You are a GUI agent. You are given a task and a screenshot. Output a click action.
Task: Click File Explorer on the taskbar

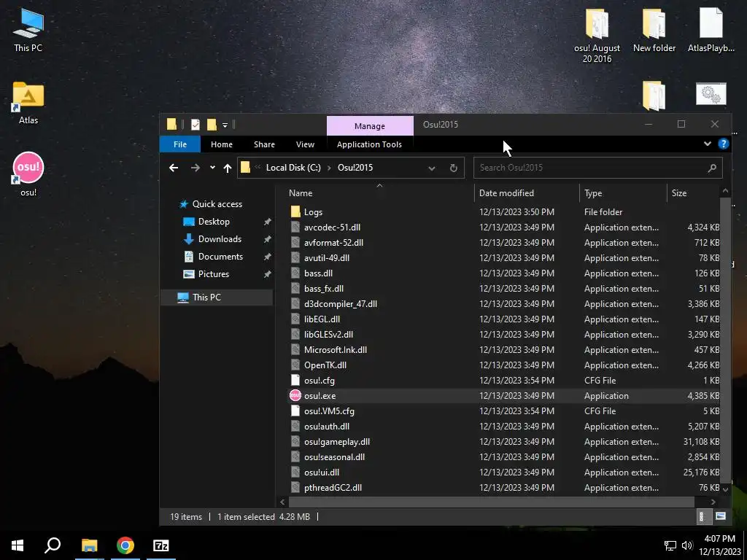pyautogui.click(x=89, y=545)
